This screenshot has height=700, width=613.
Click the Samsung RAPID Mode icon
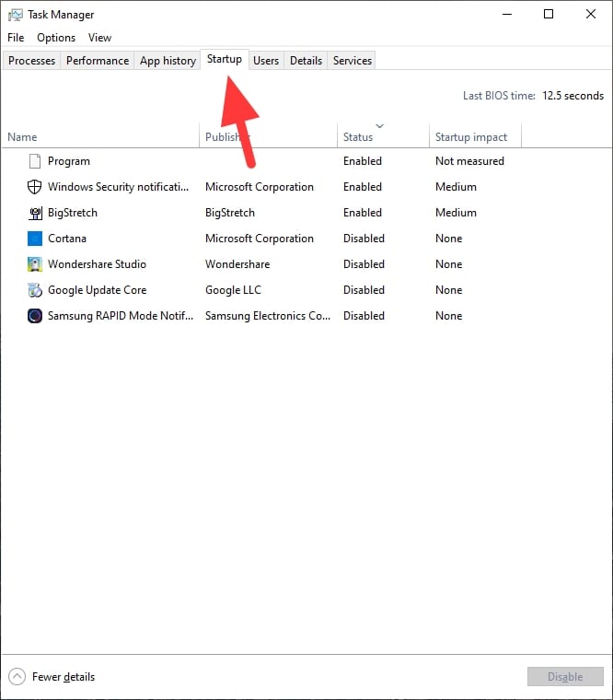click(x=35, y=316)
